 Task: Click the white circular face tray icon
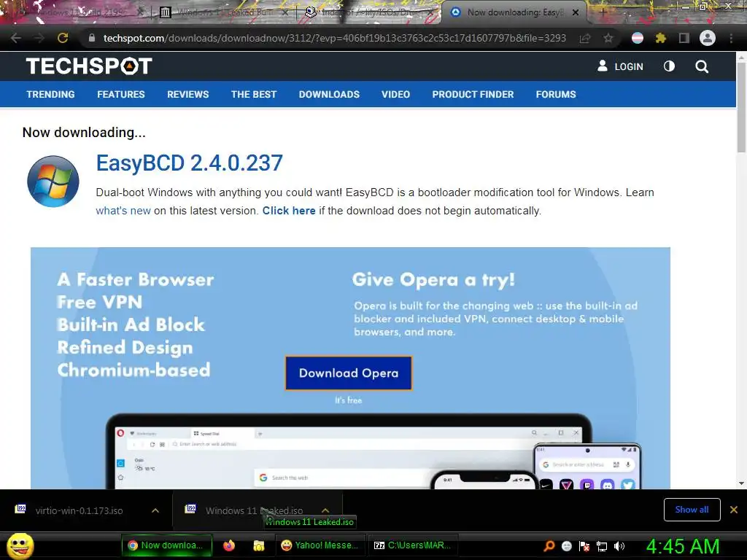[567, 546]
